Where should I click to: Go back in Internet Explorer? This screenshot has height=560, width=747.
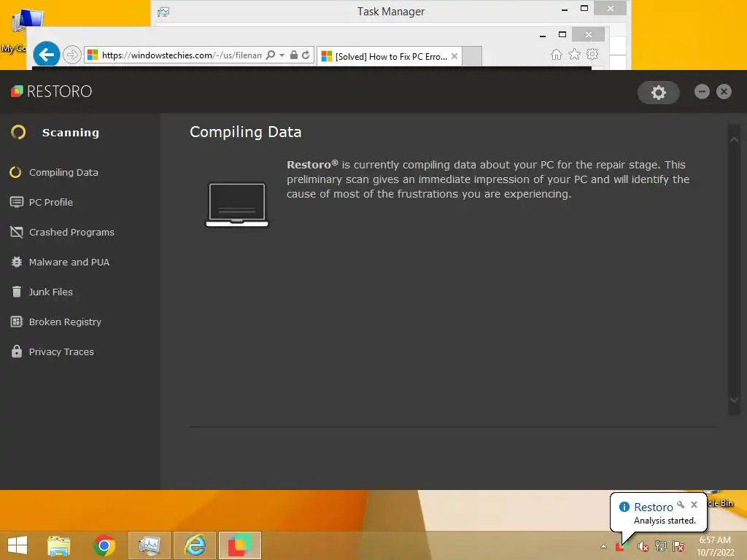[x=46, y=55]
